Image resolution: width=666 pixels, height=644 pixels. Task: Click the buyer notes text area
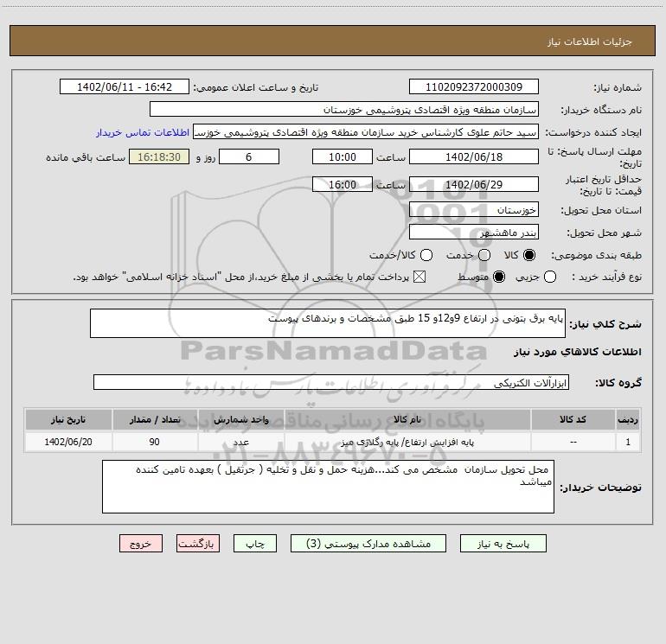329,487
